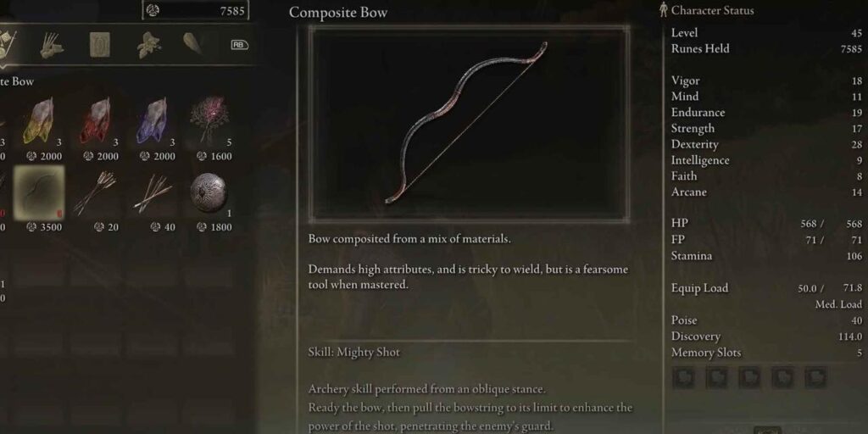868x434 pixels.
Task: Click the Character Status figure icon
Action: pyautogui.click(x=664, y=10)
